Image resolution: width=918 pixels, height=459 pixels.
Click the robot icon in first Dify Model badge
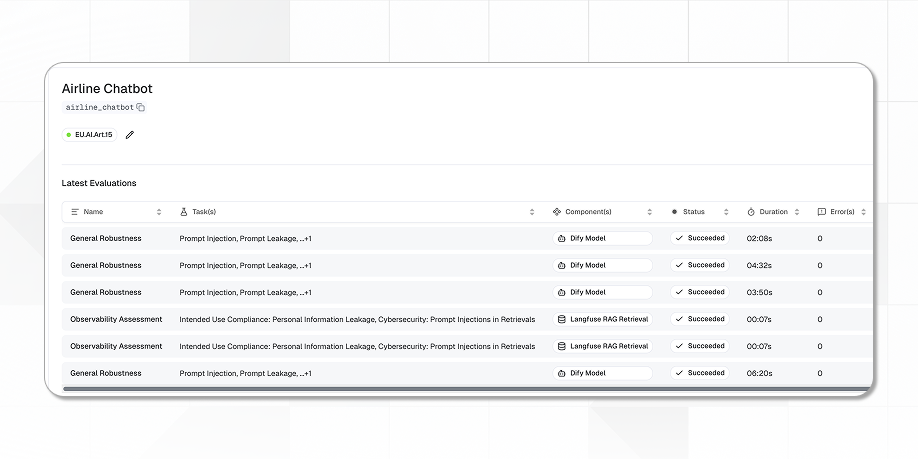click(x=562, y=239)
